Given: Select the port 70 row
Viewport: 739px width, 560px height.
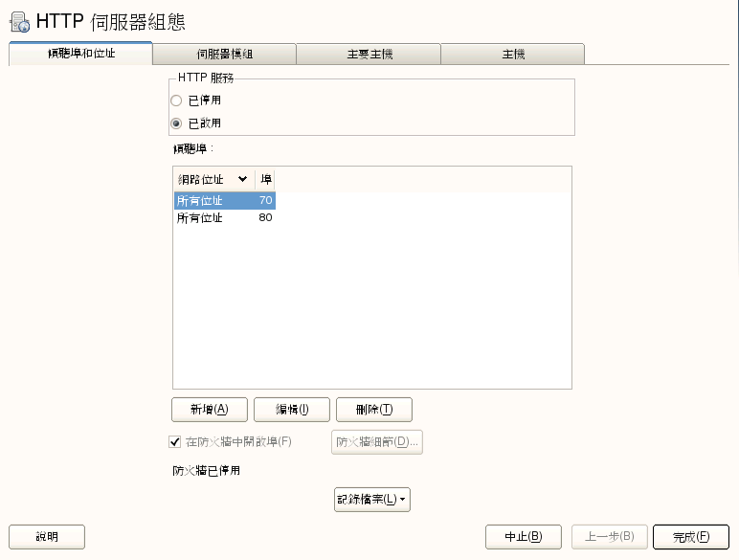Looking at the screenshot, I should point(225,200).
